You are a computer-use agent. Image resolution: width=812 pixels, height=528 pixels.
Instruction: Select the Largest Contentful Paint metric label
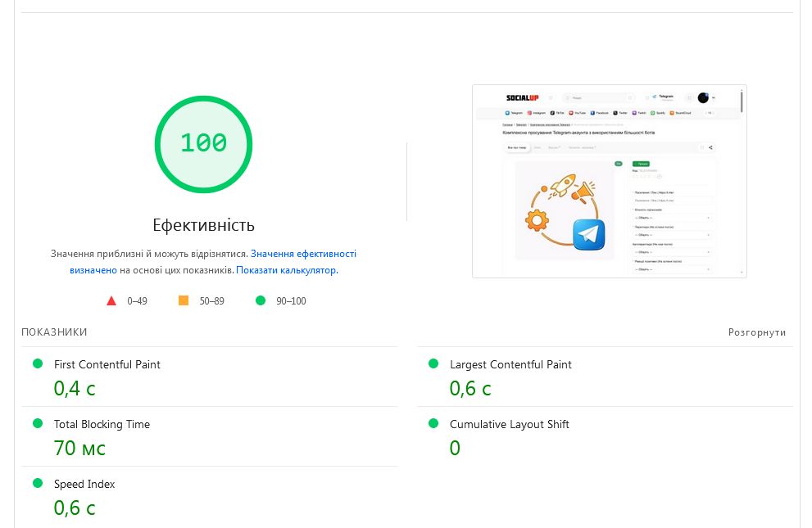(510, 364)
